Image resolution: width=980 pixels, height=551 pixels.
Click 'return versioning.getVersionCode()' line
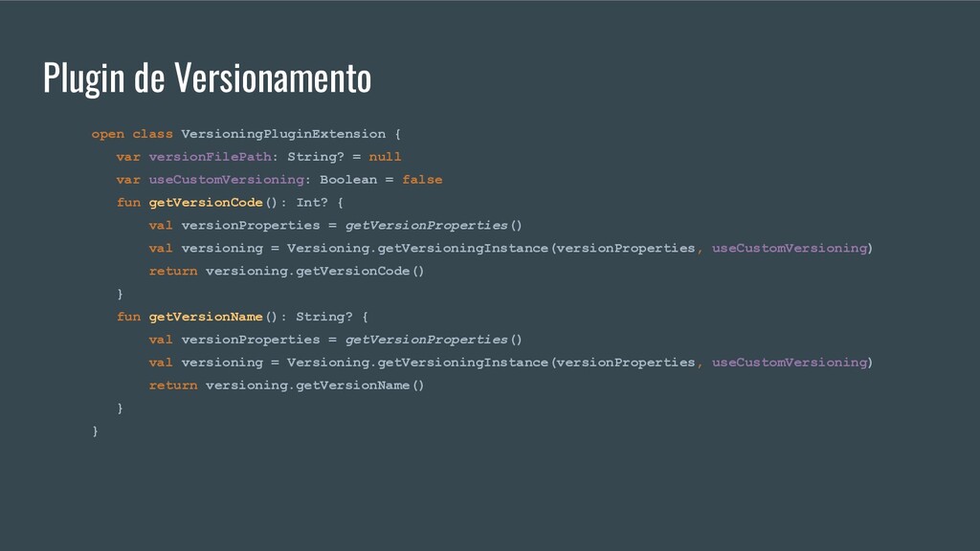tap(286, 271)
